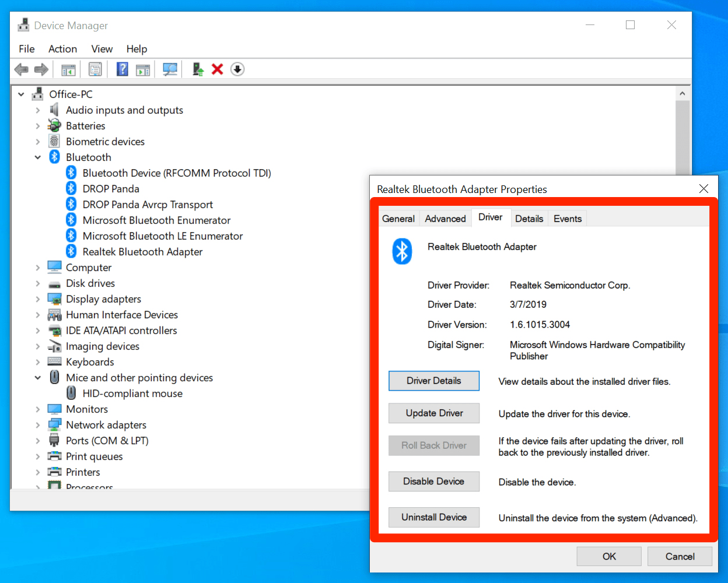Select Bluetooth Device (RFCOMM Protocol TDI)
The height and width of the screenshot is (583, 728).
coord(177,173)
